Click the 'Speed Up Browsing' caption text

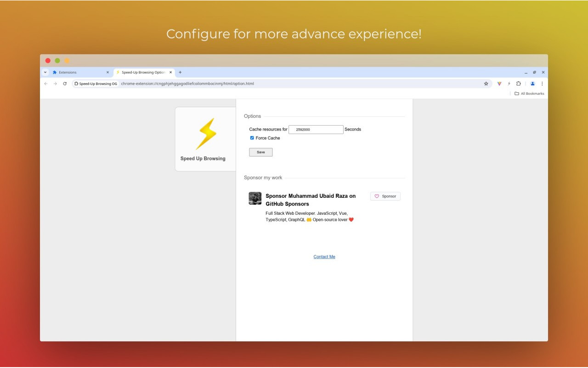click(203, 159)
